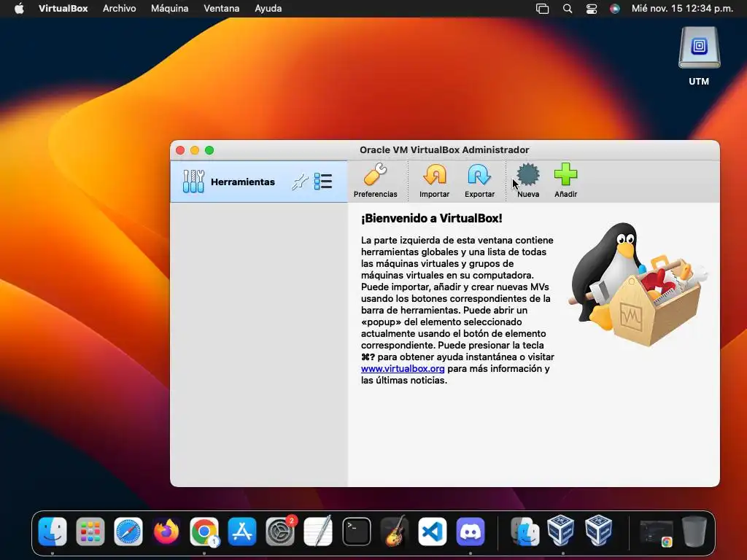
Task: Click the Siri icon in menu bar
Action: (x=614, y=9)
